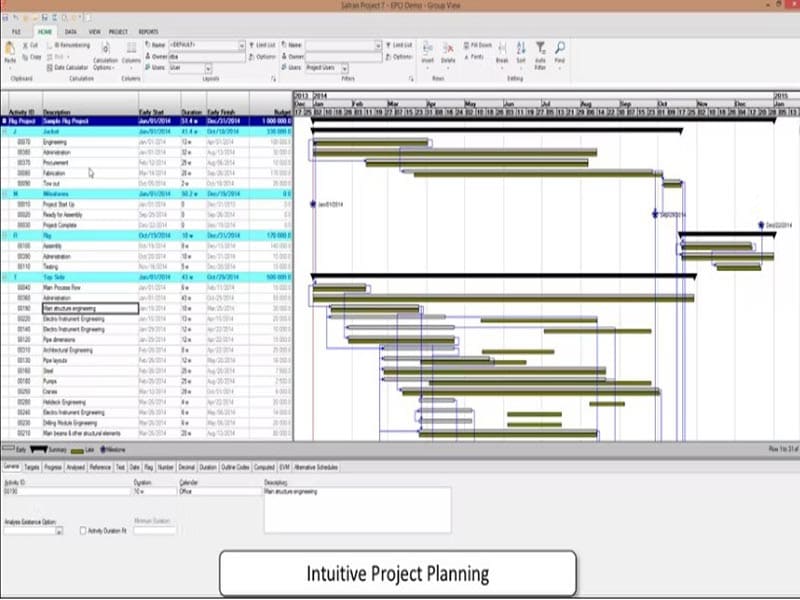800x600 pixels.
Task: Click the Renumbering tool icon
Action: [x=49, y=45]
